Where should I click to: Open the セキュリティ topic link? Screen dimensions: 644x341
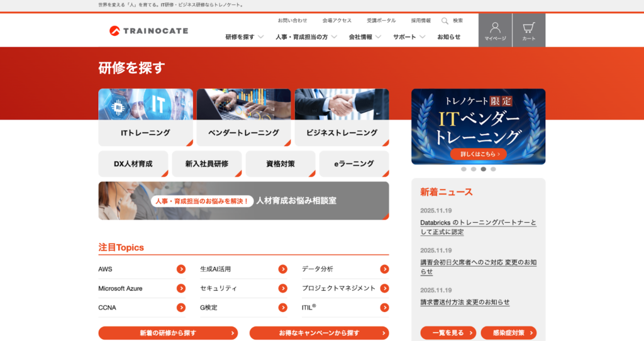pos(218,288)
